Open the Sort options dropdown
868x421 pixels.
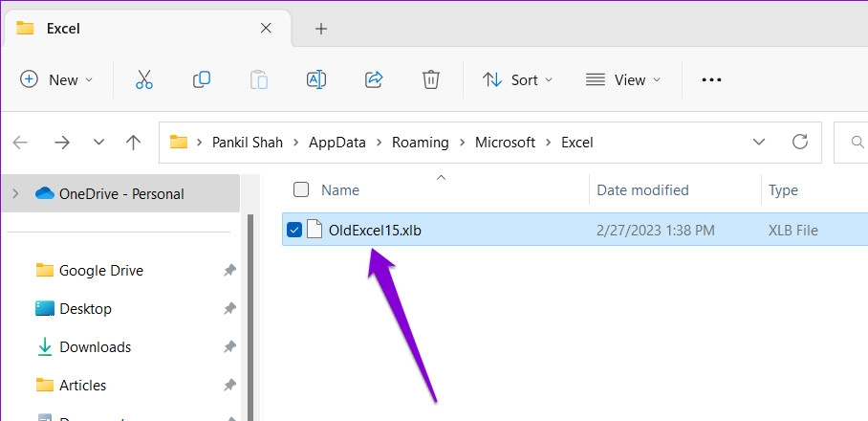(x=517, y=79)
